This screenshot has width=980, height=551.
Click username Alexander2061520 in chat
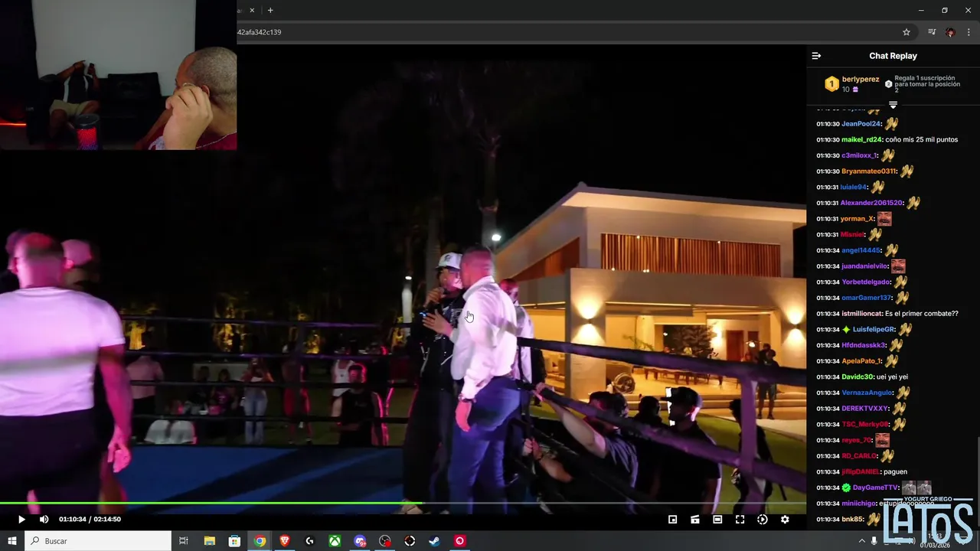pos(871,203)
